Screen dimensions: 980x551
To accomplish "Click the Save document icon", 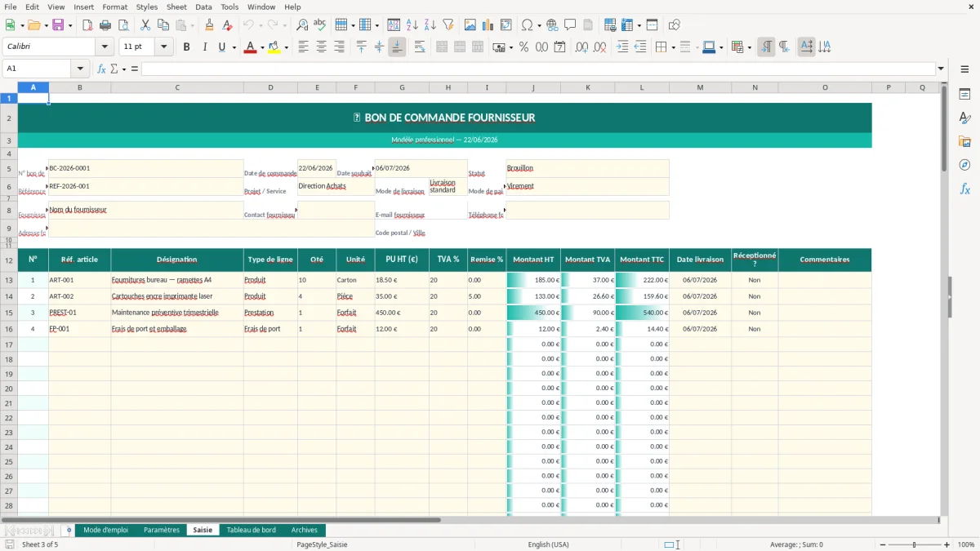I will click(58, 25).
